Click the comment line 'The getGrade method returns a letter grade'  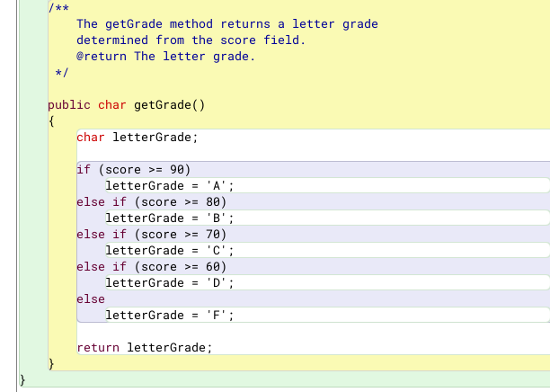227,24
